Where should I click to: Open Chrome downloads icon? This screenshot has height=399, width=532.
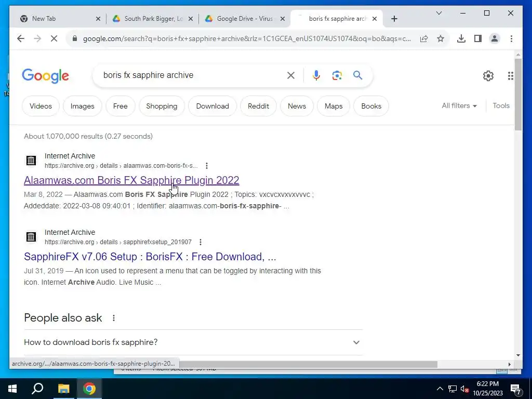click(x=461, y=38)
